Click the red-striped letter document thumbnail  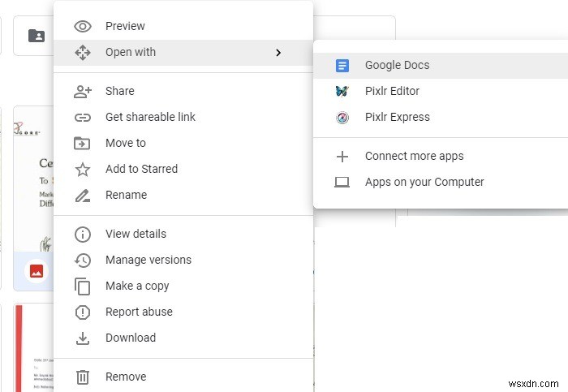pyautogui.click(x=34, y=348)
